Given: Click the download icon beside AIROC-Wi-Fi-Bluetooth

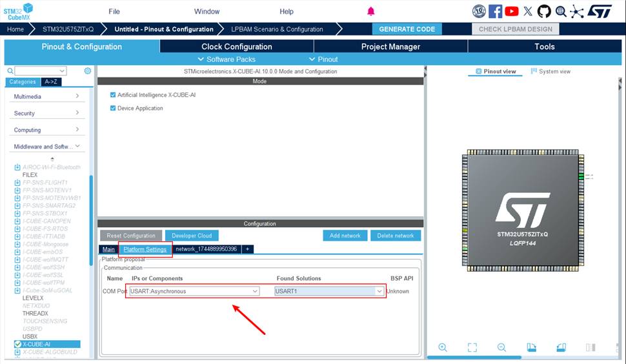Looking at the screenshot, I should point(17,167).
